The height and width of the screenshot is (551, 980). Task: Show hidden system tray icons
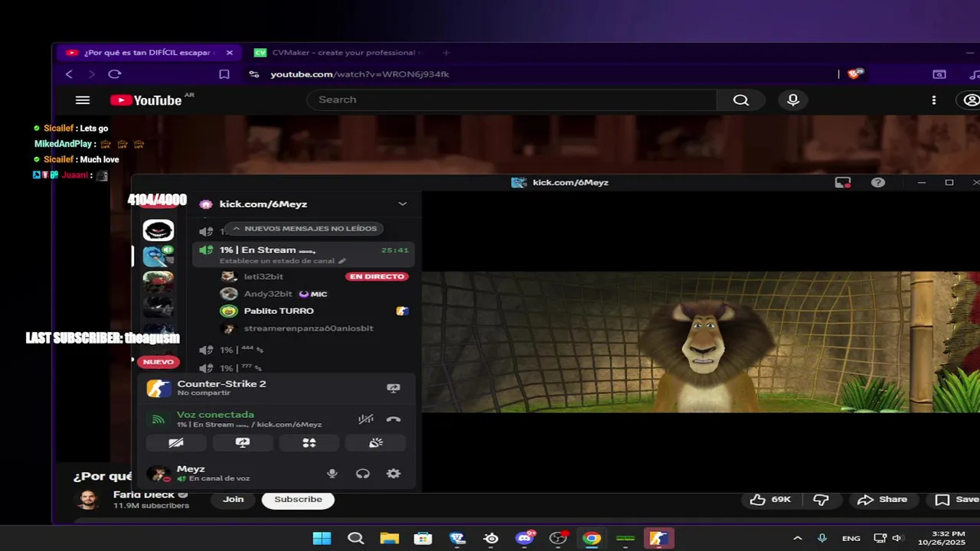pyautogui.click(x=798, y=538)
